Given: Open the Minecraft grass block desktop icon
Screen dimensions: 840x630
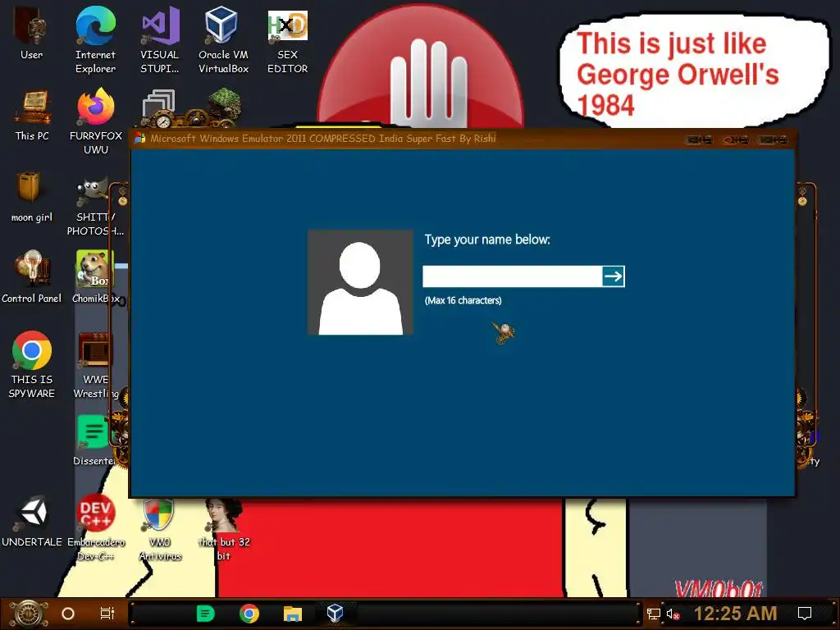Looking at the screenshot, I should [224, 107].
